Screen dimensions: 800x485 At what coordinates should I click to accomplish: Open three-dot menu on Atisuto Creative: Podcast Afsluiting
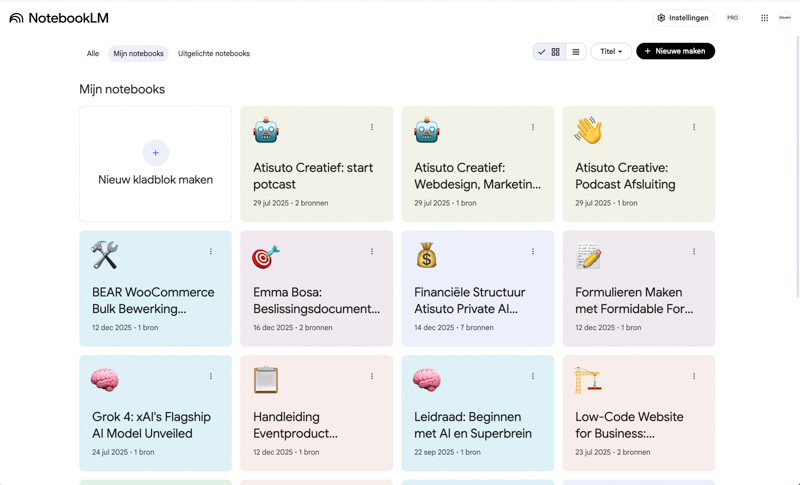[694, 127]
